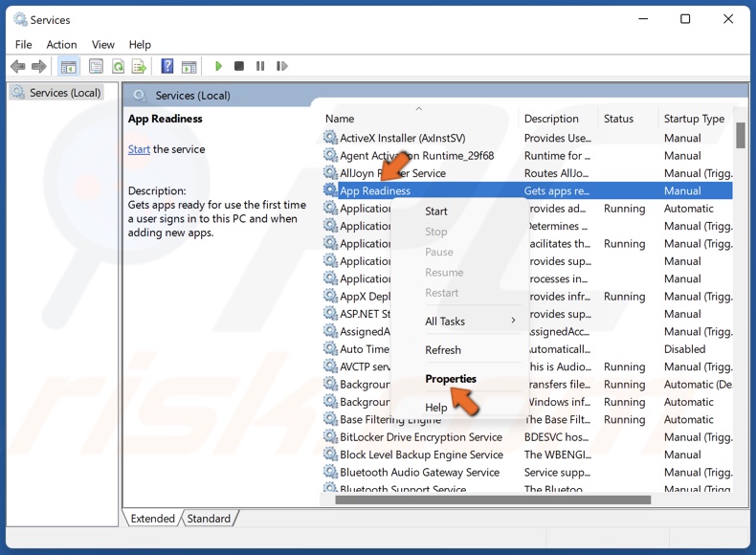Switch to the Standard tab
Image resolution: width=756 pixels, height=555 pixels.
209,519
